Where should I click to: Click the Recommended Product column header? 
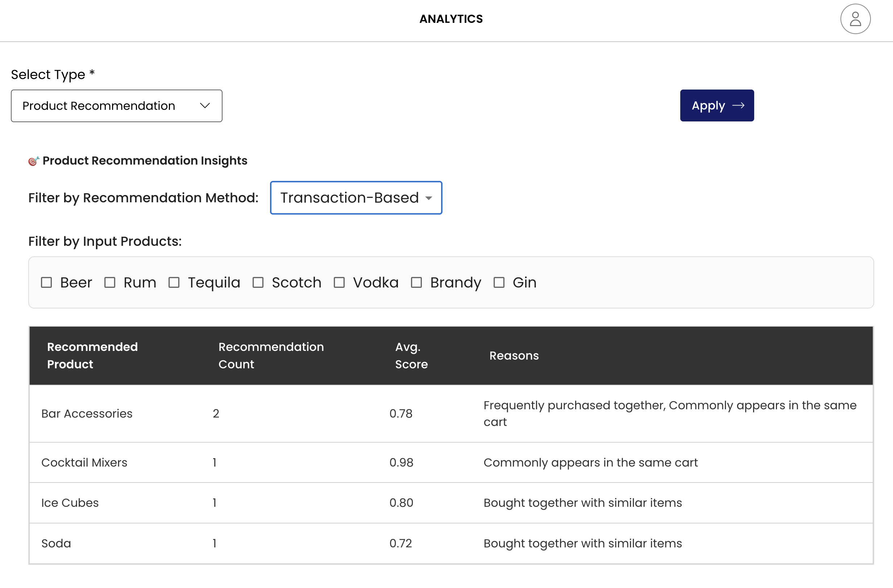(x=92, y=355)
